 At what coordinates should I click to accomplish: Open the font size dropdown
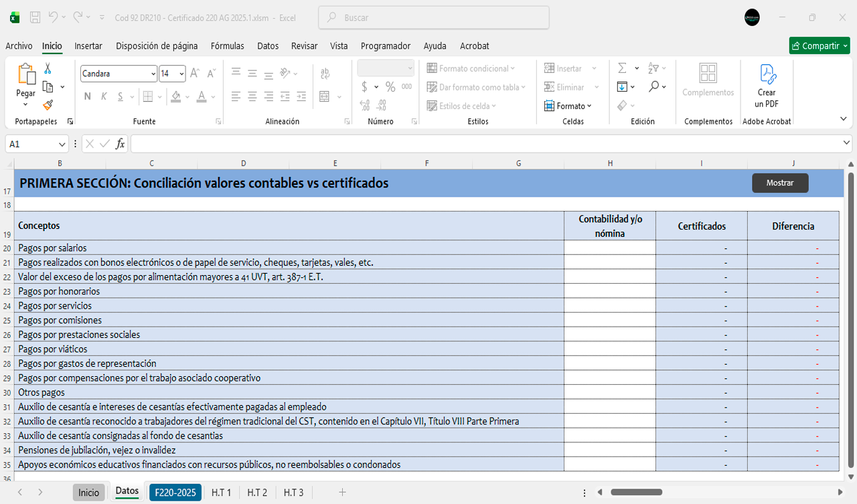point(181,74)
